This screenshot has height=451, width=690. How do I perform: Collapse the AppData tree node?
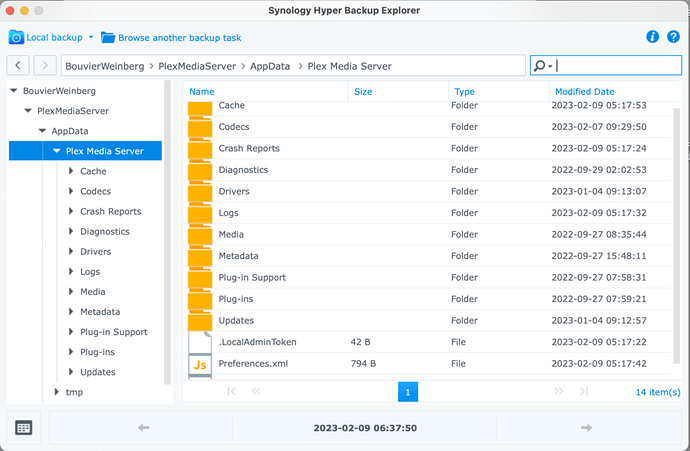(x=42, y=131)
